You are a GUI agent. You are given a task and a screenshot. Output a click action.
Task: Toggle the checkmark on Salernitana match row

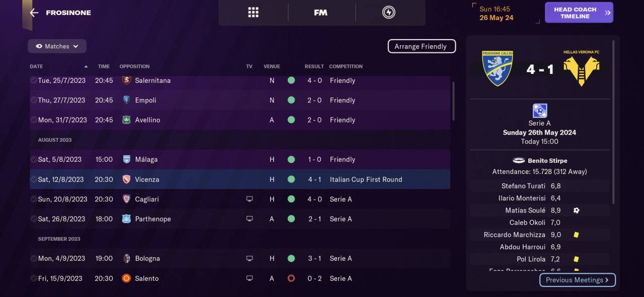click(x=33, y=80)
